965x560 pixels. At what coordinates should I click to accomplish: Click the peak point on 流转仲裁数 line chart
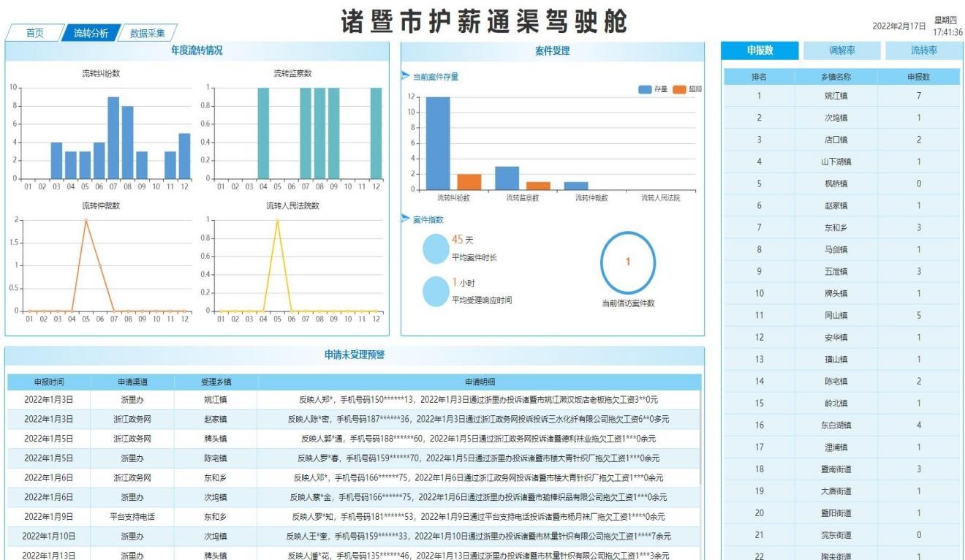(x=86, y=220)
